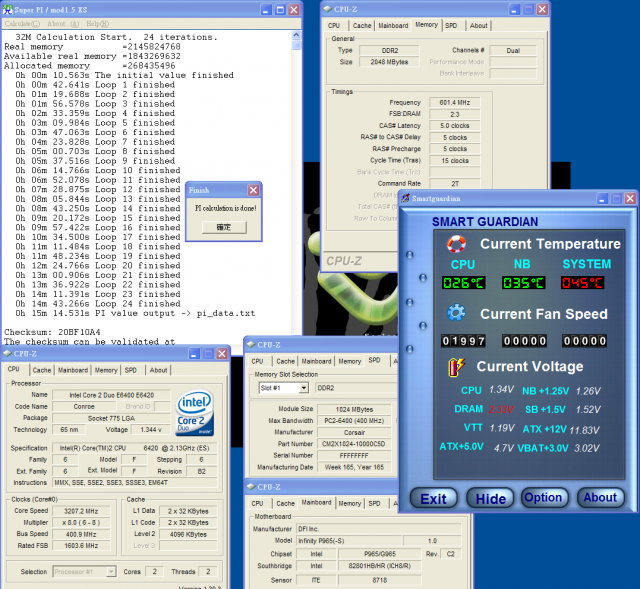Close the CPU-Z Memory window
Screen dimensions: 640x589
(542, 9)
